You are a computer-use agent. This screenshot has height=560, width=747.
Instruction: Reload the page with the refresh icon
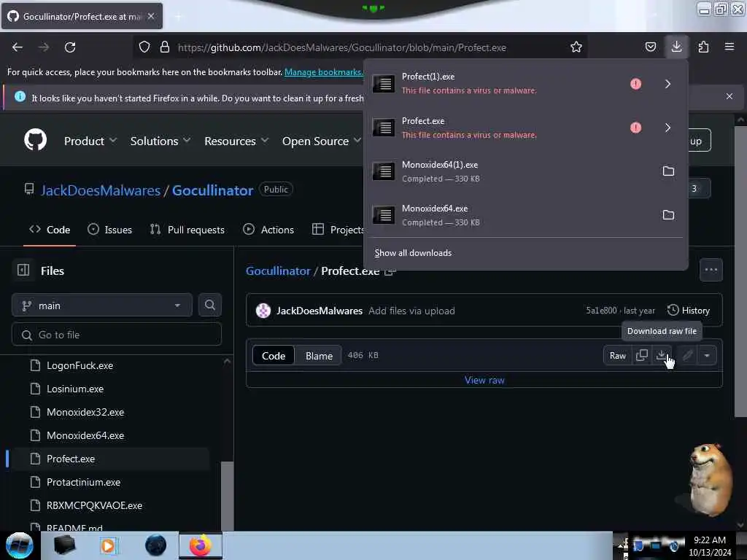click(x=70, y=47)
